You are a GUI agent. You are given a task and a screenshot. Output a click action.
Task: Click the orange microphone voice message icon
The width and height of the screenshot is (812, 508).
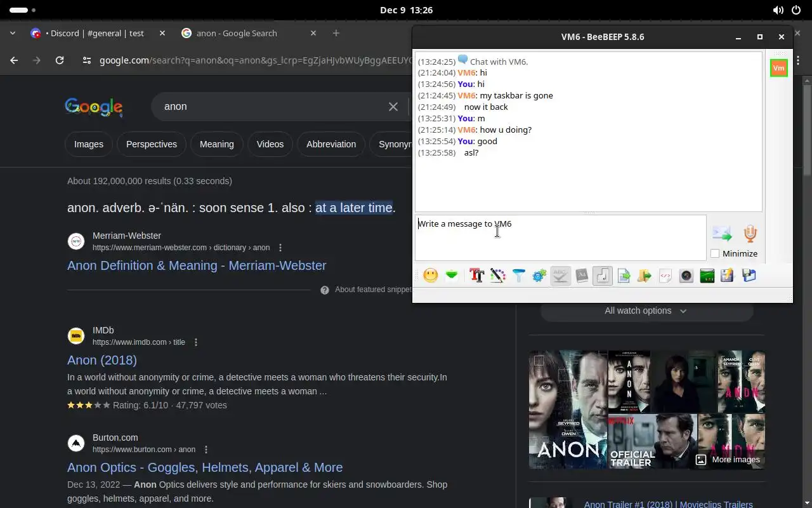coord(750,234)
